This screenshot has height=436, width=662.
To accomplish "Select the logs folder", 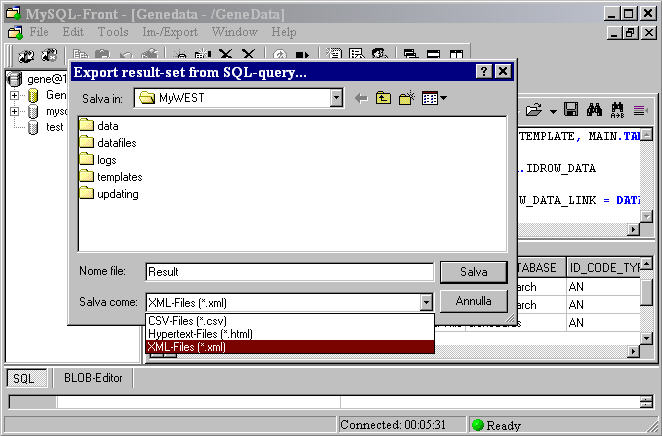I will coord(98,160).
